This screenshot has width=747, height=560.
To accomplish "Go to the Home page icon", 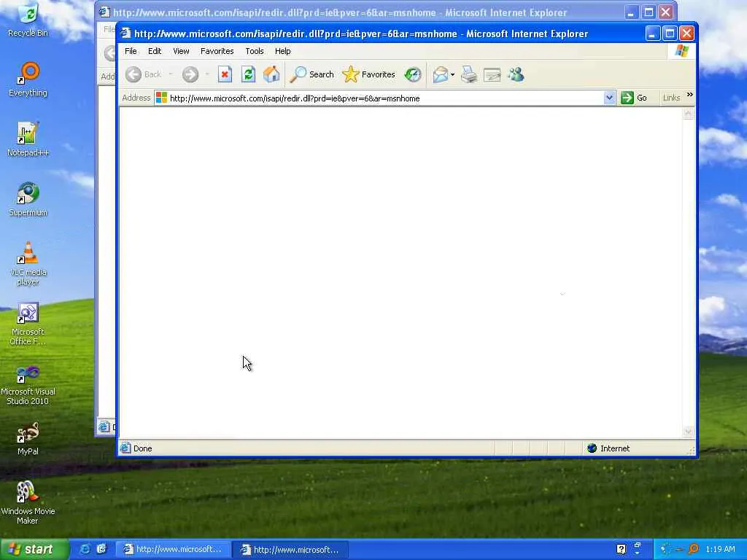I will pyautogui.click(x=271, y=74).
